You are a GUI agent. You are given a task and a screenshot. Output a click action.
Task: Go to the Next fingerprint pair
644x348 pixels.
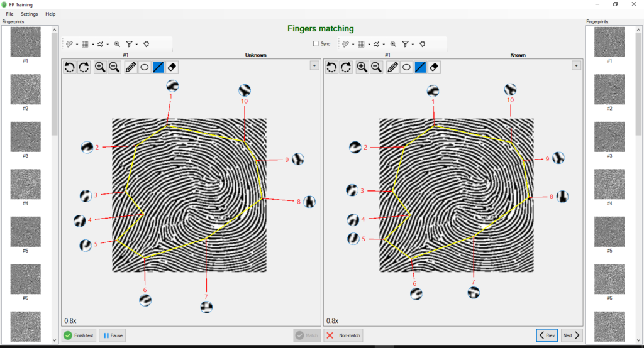pos(571,335)
